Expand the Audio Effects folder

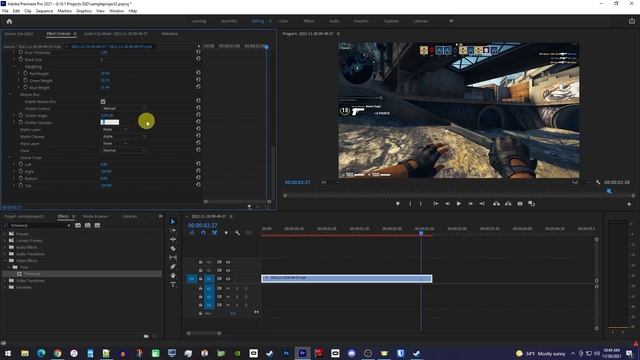(x=5, y=247)
